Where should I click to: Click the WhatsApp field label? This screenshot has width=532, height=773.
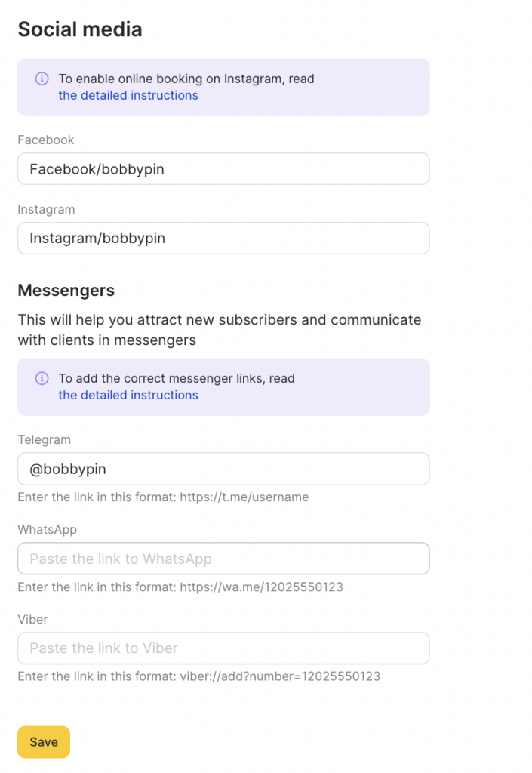coord(48,529)
